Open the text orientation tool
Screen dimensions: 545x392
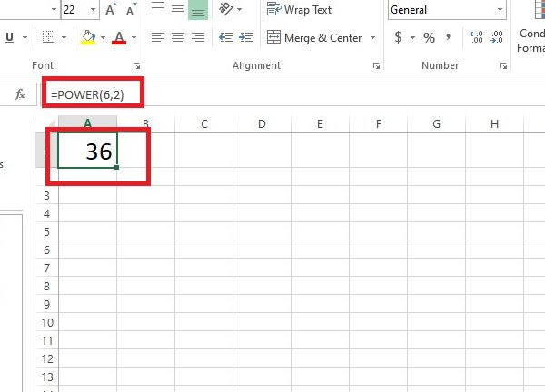tap(226, 9)
